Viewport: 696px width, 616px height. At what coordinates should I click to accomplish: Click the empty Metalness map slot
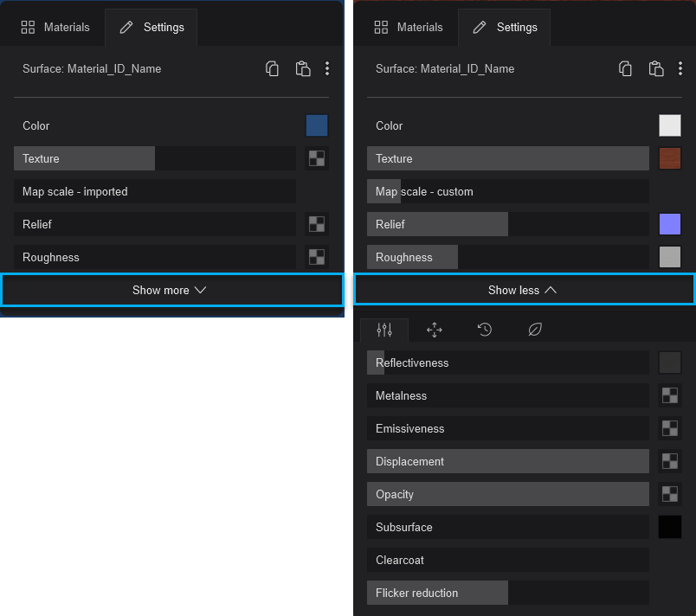pos(670,395)
